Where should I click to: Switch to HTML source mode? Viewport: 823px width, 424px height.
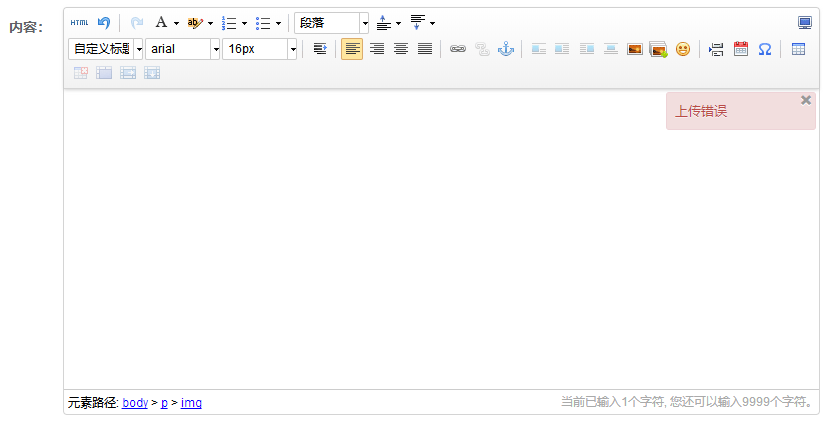click(x=79, y=23)
